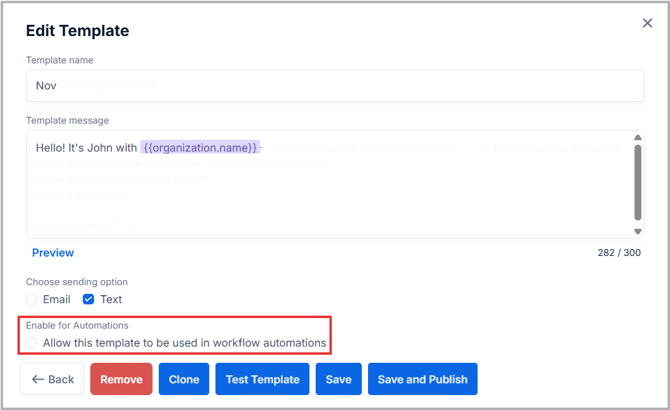Click the message scrollbar down arrow

coord(637,231)
